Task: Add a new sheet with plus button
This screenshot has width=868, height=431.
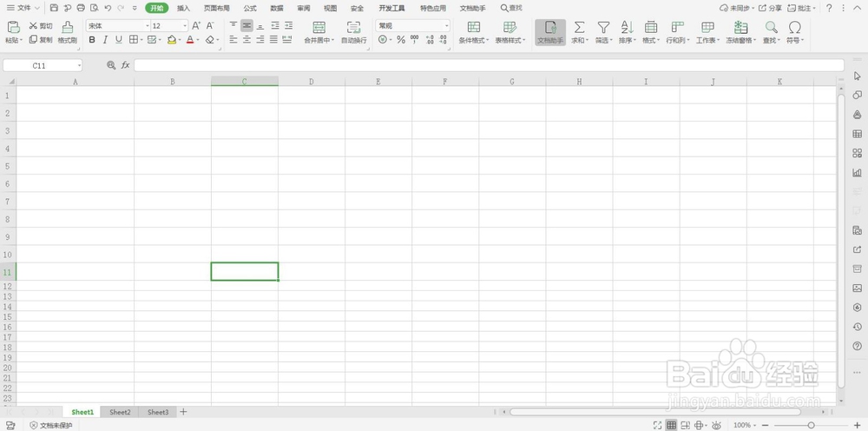Action: click(184, 412)
